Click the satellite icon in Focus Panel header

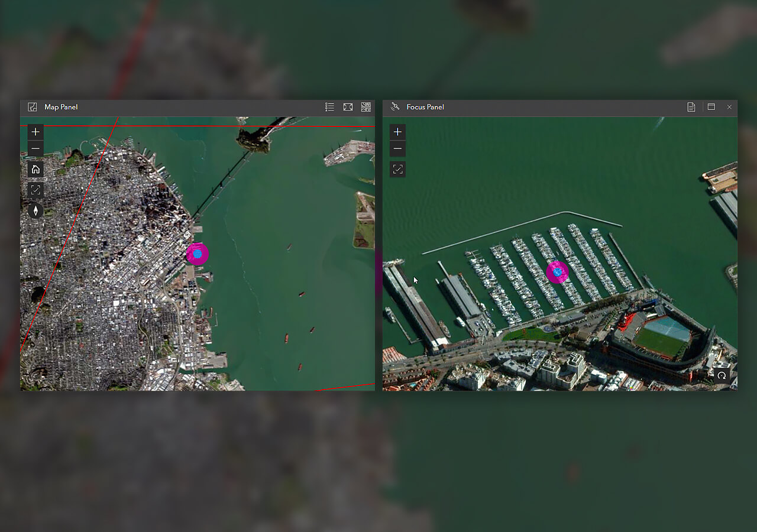tap(395, 107)
